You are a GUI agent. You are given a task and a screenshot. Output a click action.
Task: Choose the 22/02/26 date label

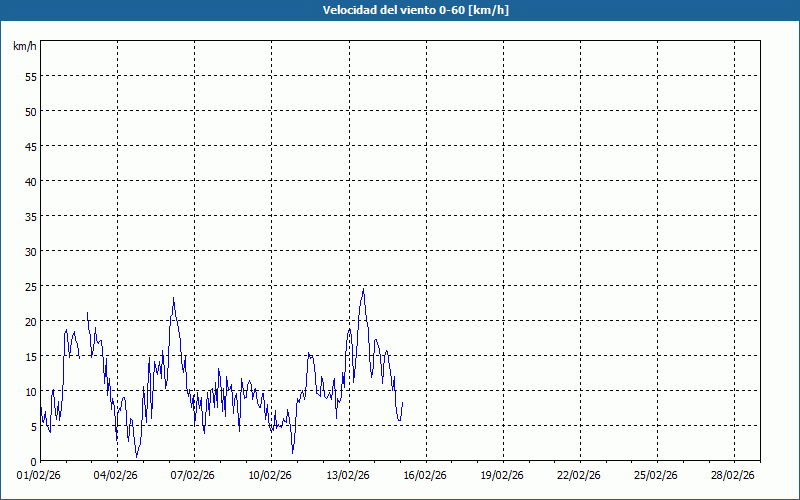pos(580,476)
